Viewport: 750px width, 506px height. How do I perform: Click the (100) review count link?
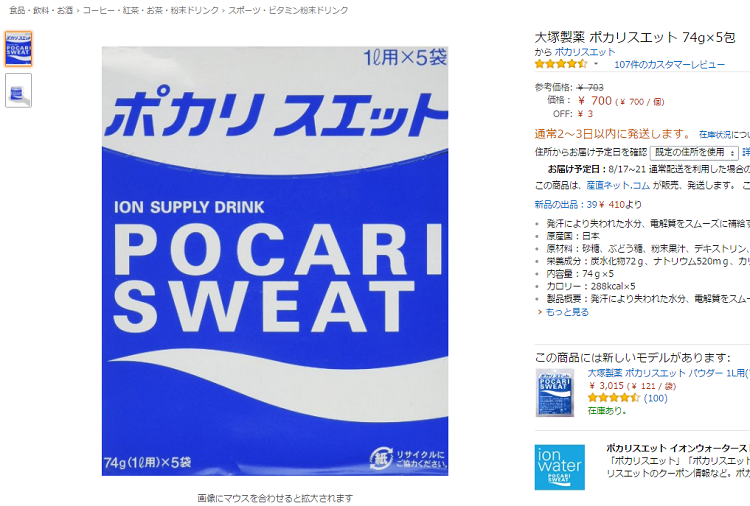tap(655, 398)
